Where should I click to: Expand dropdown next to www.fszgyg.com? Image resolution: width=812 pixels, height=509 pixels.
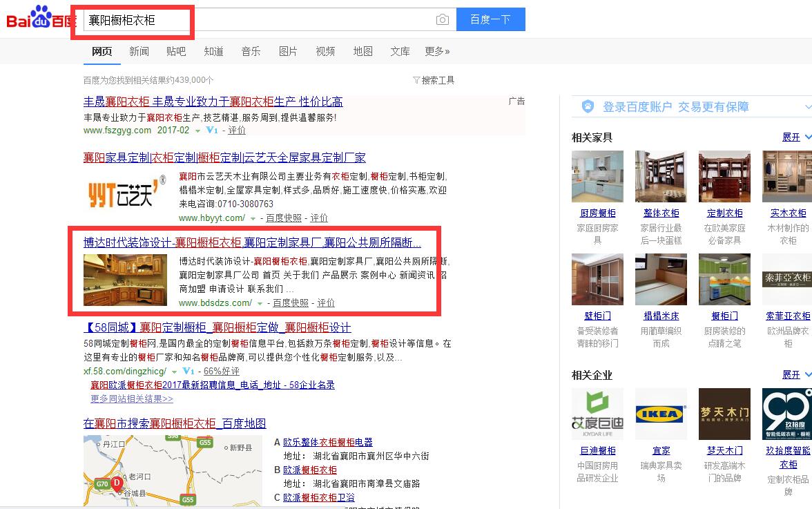coord(197,131)
